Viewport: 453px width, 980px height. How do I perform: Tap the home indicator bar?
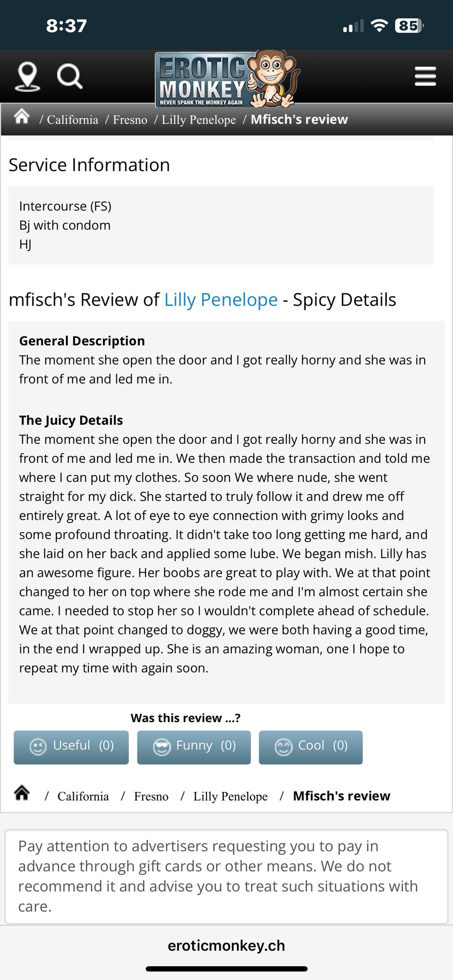[x=226, y=969]
